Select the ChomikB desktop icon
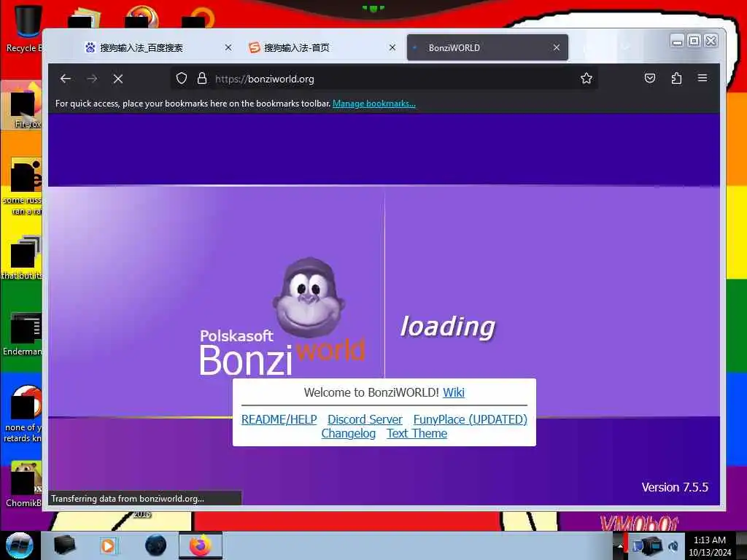The height and width of the screenshot is (560, 747). tap(24, 484)
